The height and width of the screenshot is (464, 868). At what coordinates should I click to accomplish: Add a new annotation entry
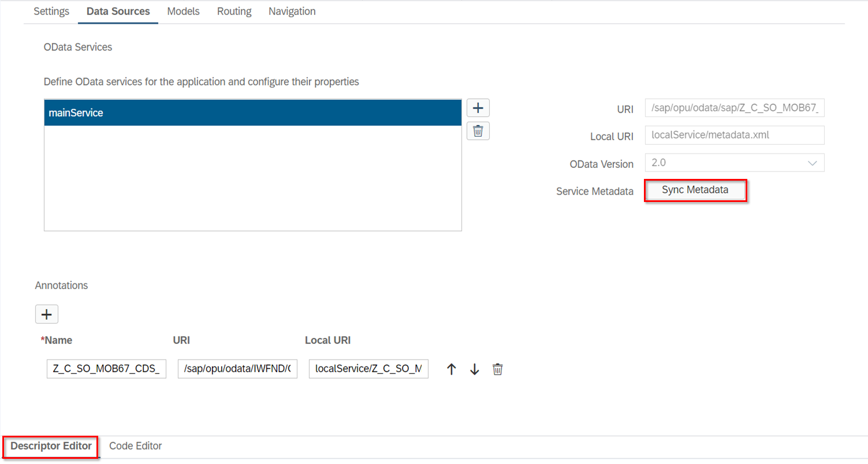click(47, 315)
